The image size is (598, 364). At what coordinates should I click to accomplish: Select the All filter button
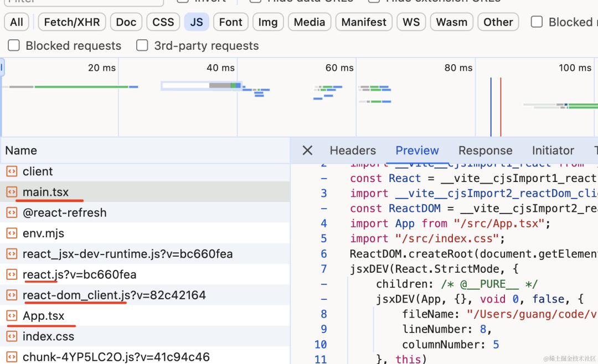17,22
